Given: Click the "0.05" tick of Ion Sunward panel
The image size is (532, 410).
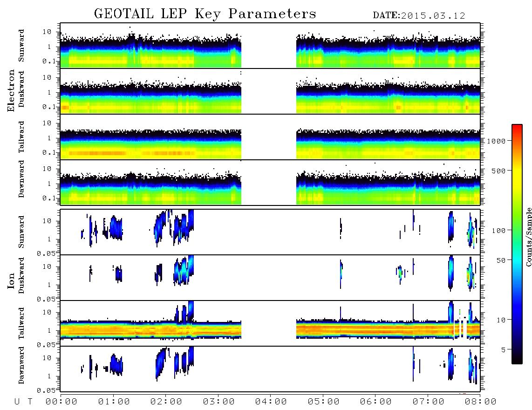Looking at the screenshot, I should click(46, 253).
